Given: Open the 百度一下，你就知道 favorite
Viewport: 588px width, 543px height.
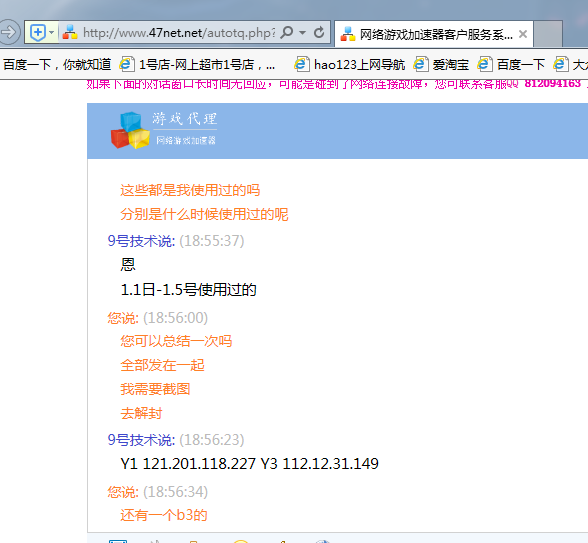Looking at the screenshot, I should (57, 65).
